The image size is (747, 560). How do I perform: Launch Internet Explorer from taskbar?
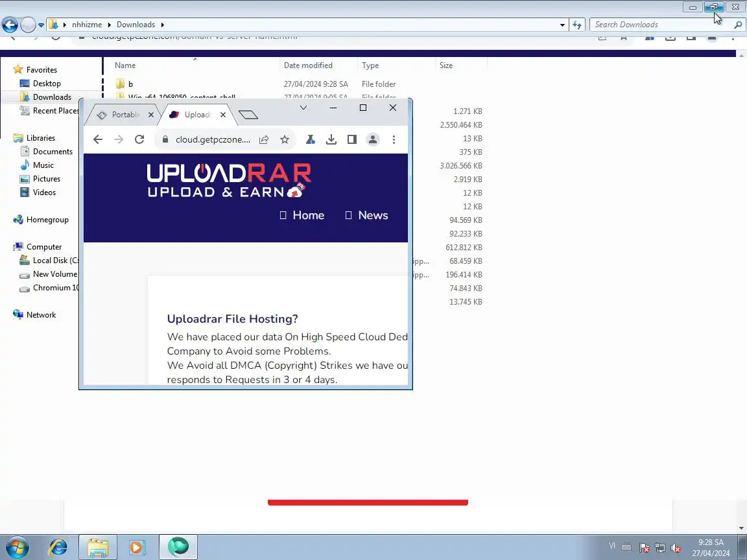point(58,547)
